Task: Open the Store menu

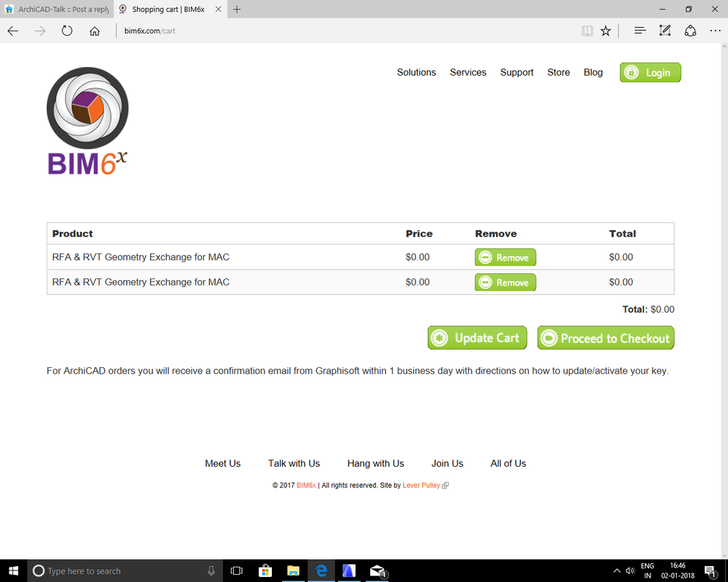Action: pyautogui.click(x=558, y=72)
